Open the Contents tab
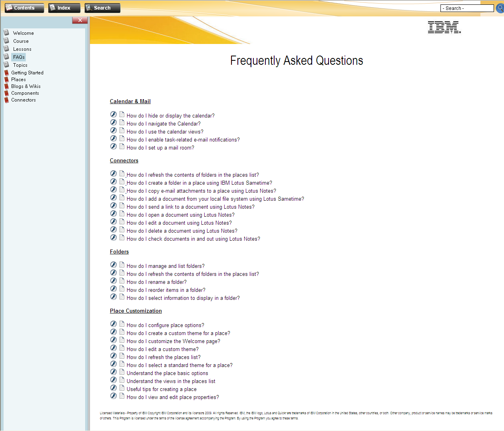This screenshot has height=431, width=504. tap(24, 8)
